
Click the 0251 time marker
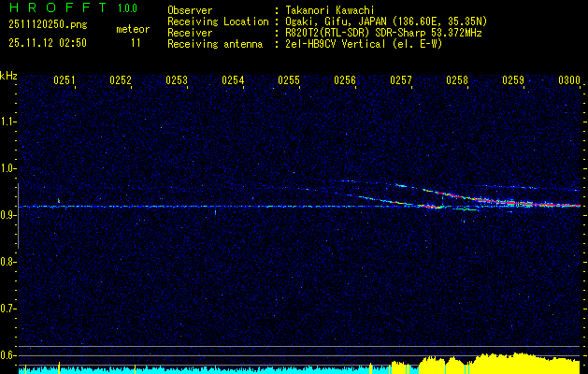point(65,81)
